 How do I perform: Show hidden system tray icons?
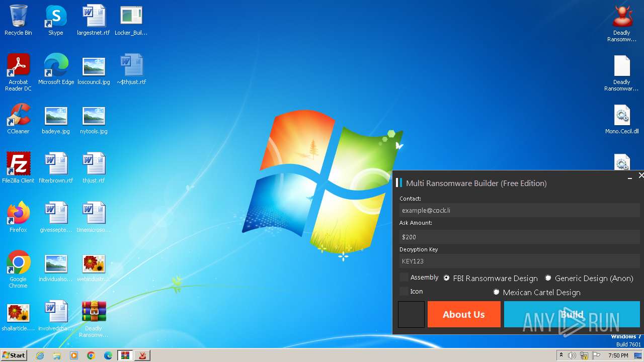(x=561, y=355)
